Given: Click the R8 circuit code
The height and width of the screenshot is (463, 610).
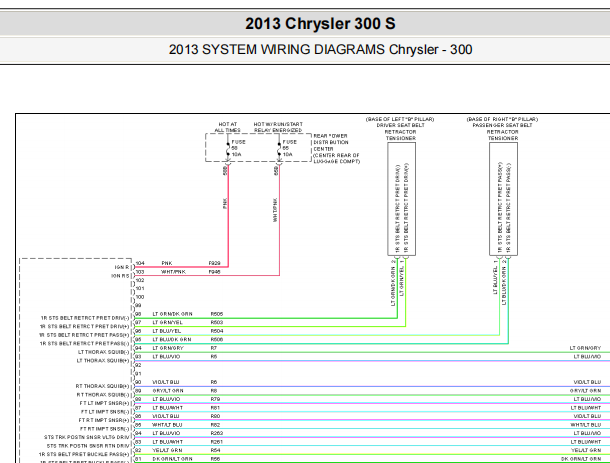Looking at the screenshot, I should [214, 391].
